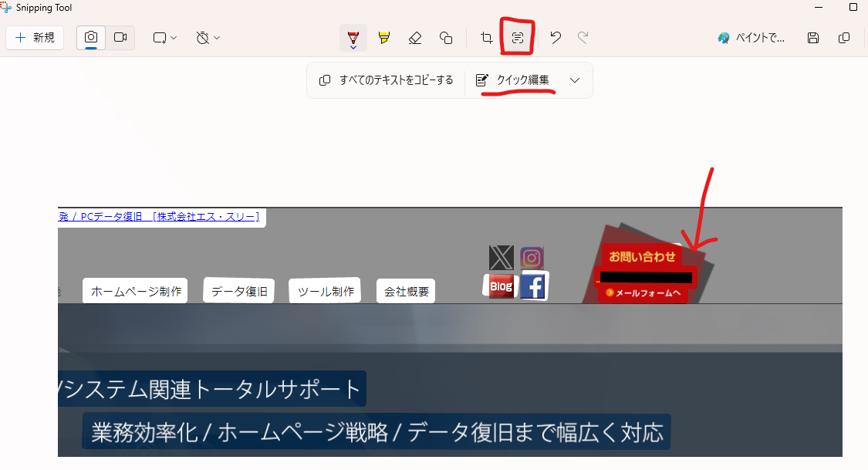Open the snip shape mode dropdown
This screenshot has width=868, height=470.
pos(164,38)
